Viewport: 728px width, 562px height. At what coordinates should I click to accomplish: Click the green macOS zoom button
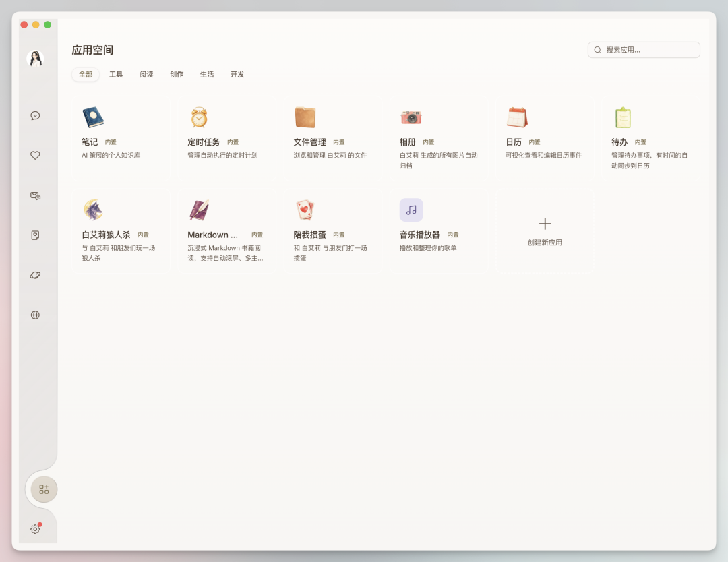[x=47, y=25]
